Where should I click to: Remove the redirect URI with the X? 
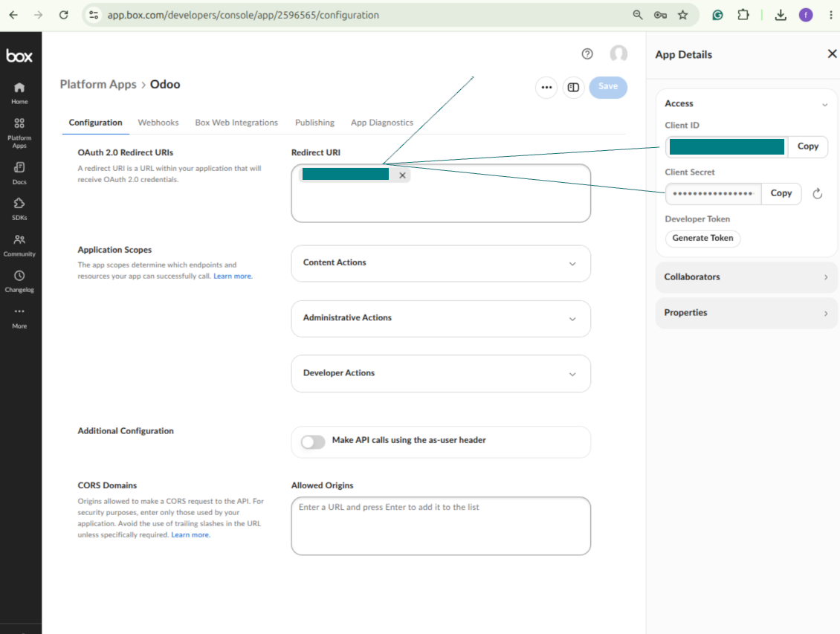[402, 175]
